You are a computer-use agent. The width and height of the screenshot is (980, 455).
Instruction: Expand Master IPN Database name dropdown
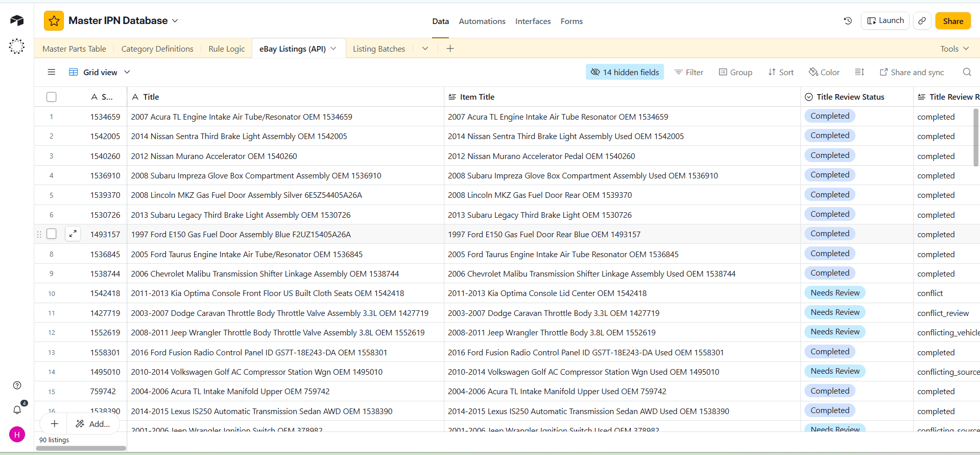pos(175,21)
